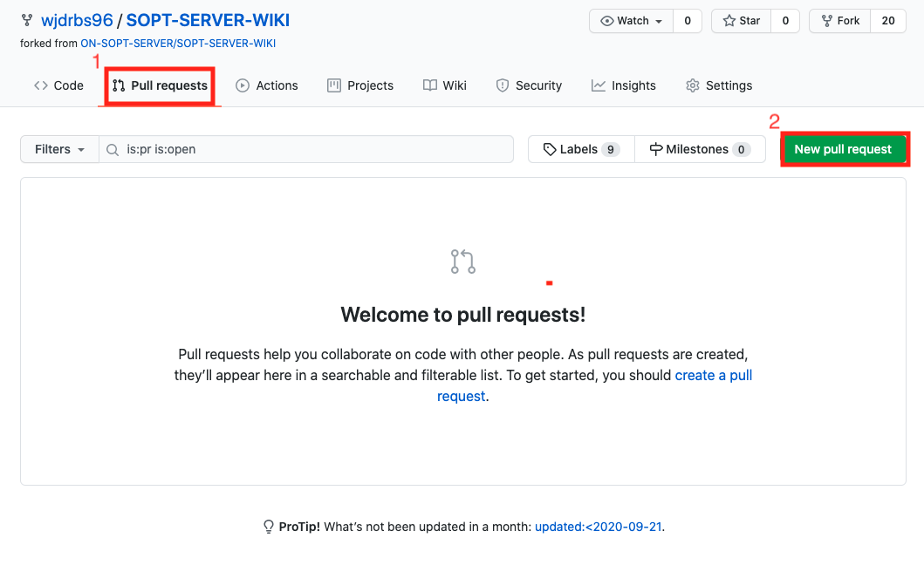
Task: Click the New pull request button
Action: click(843, 149)
